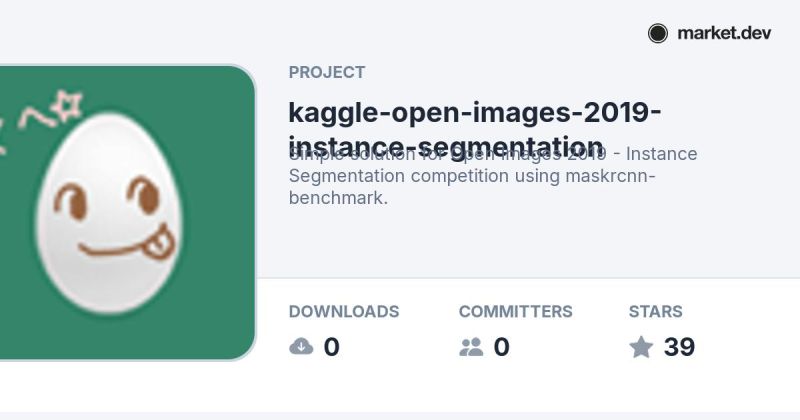Open the market.dev brand text link
Viewport: 800px width, 420px height.
pyautogui.click(x=724, y=34)
